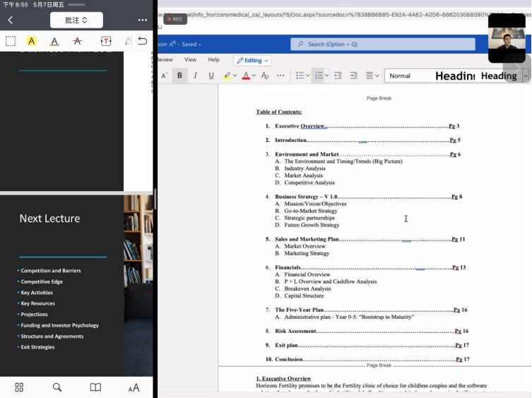Open the 批注 annotation mode dropdown
532x398 pixels.
76,20
